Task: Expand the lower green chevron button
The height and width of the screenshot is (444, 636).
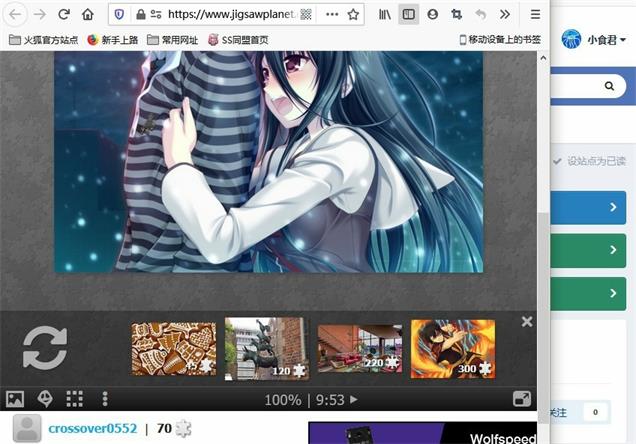Action: point(588,294)
